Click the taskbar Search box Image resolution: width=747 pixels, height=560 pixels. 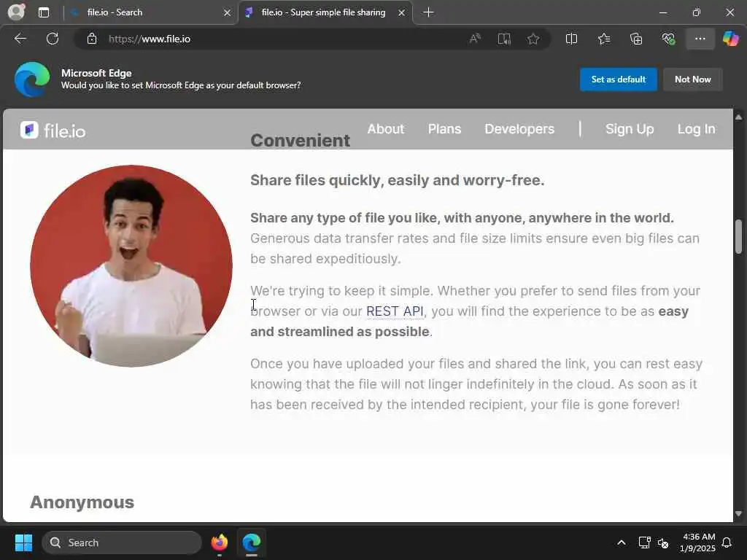(x=122, y=542)
